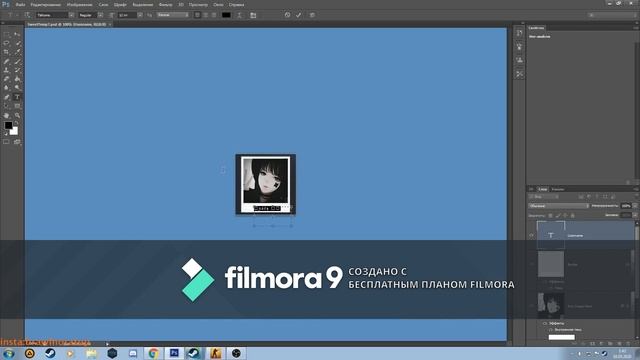
Task: Open Create Warped Text dialog
Action: pos(239,15)
